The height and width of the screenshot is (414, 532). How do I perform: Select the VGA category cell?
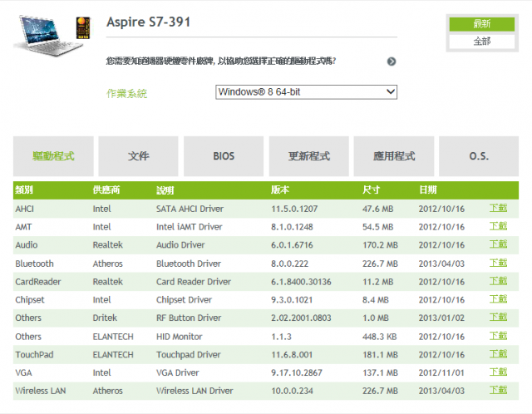point(23,372)
